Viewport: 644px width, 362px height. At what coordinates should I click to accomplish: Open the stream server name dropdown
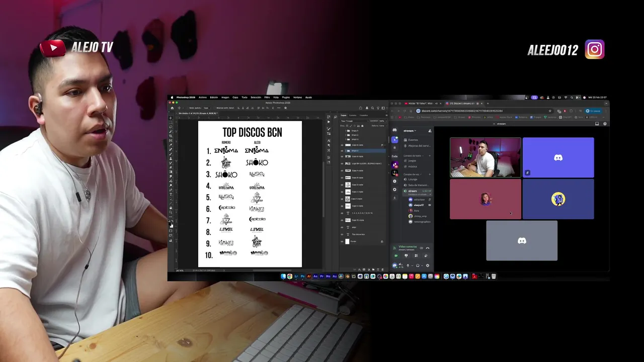tap(410, 131)
